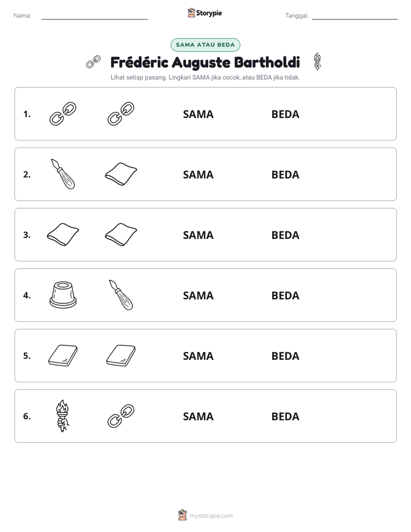Open the mystorypie.com footer link
The height and width of the screenshot is (532, 411).
click(211, 516)
